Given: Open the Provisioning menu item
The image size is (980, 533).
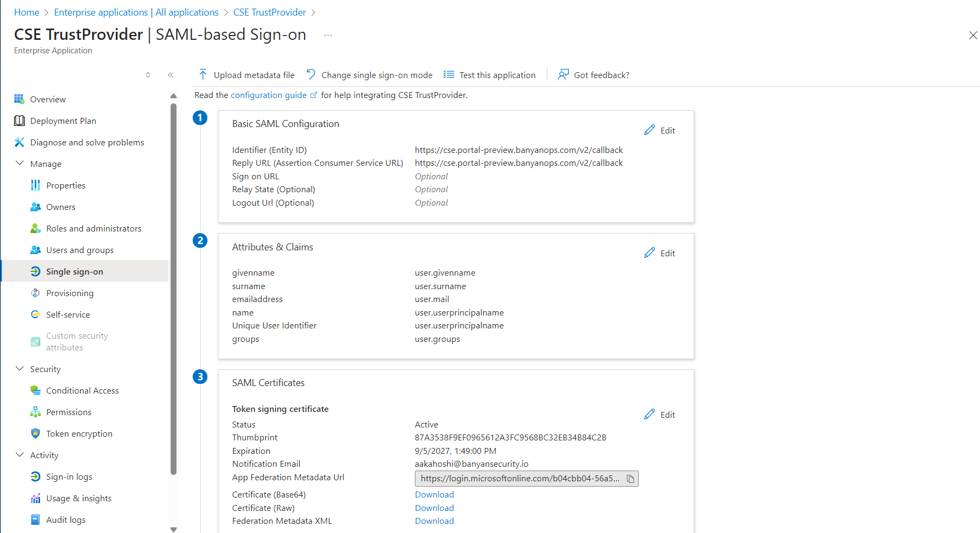Looking at the screenshot, I should coord(69,293).
